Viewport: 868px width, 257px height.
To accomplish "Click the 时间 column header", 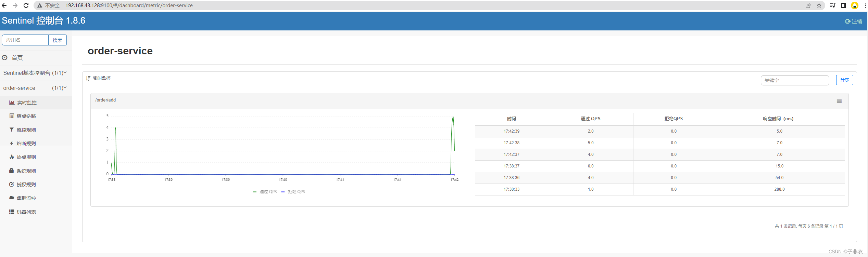I will click(x=512, y=119).
